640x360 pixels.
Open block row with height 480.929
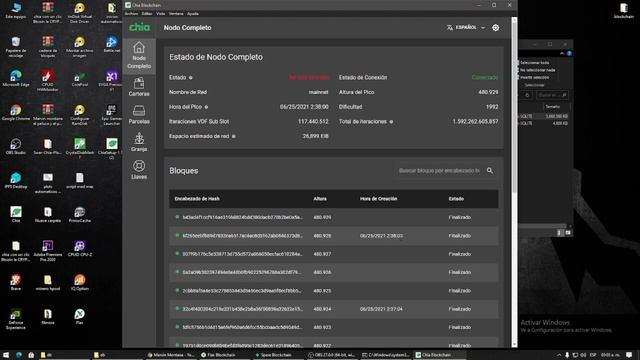pyautogui.click(x=333, y=217)
